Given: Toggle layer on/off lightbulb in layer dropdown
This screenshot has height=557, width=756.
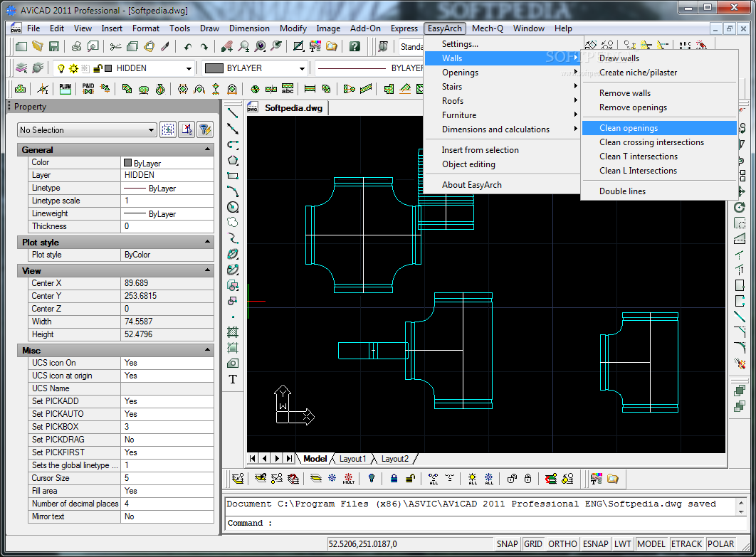Looking at the screenshot, I should point(61,68).
